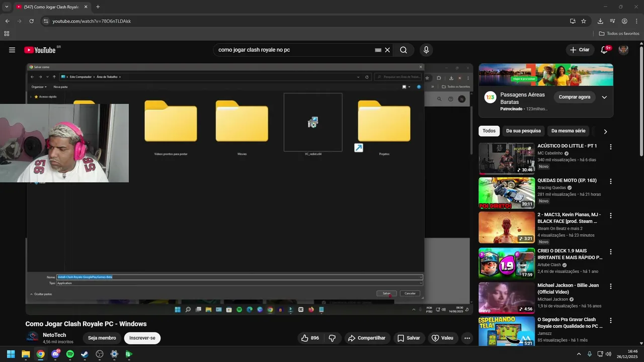Open Steam from the taskbar
This screenshot has height=362, width=644.
point(85,354)
